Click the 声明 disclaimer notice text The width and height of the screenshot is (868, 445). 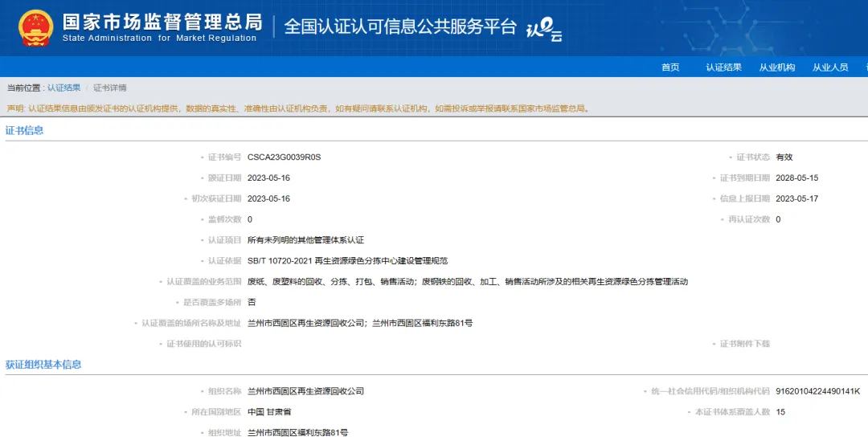pyautogui.click(x=299, y=108)
